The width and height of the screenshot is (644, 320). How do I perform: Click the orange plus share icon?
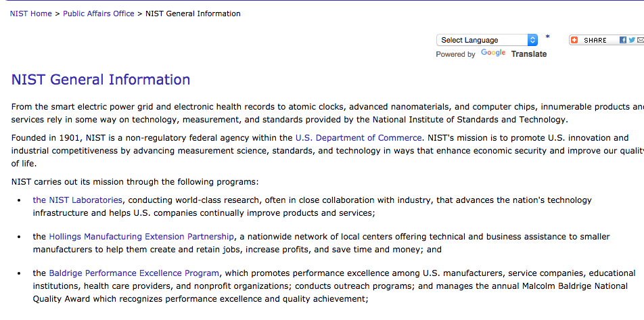574,40
